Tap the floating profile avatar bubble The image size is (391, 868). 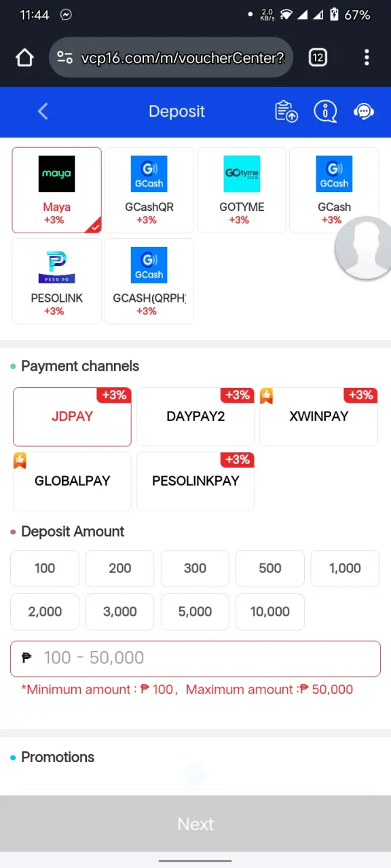pyautogui.click(x=363, y=249)
